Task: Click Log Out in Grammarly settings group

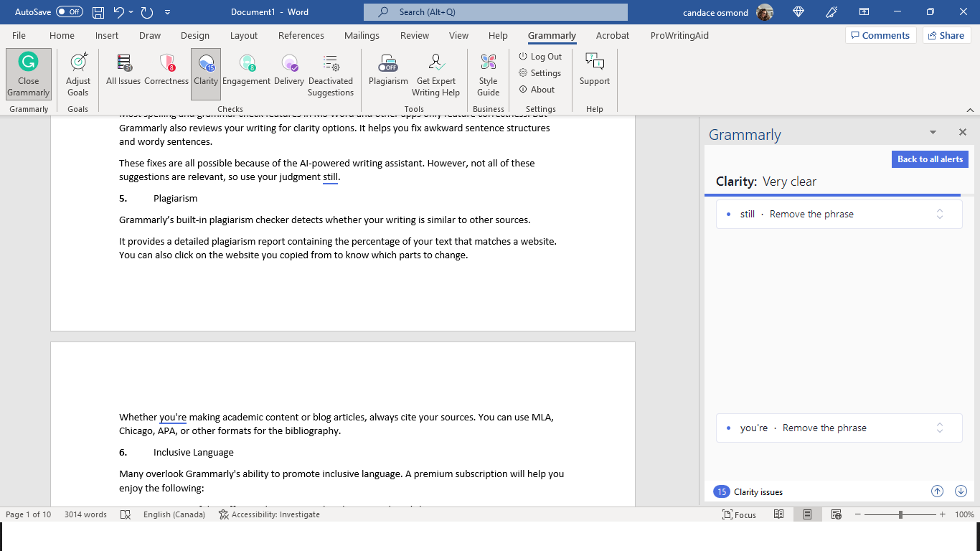Action: (x=540, y=57)
